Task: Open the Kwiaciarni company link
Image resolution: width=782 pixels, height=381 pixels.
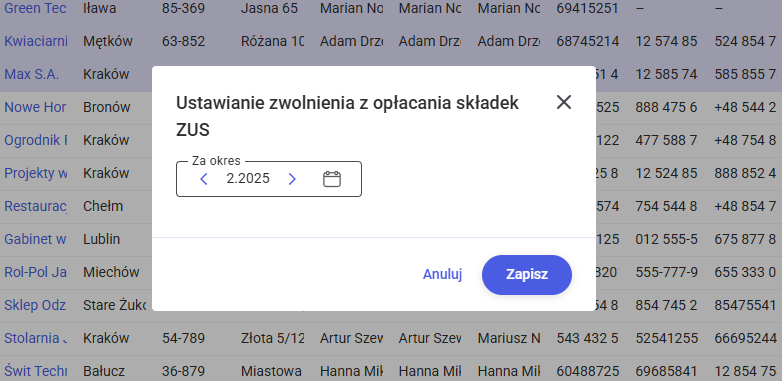Action: click(35, 41)
